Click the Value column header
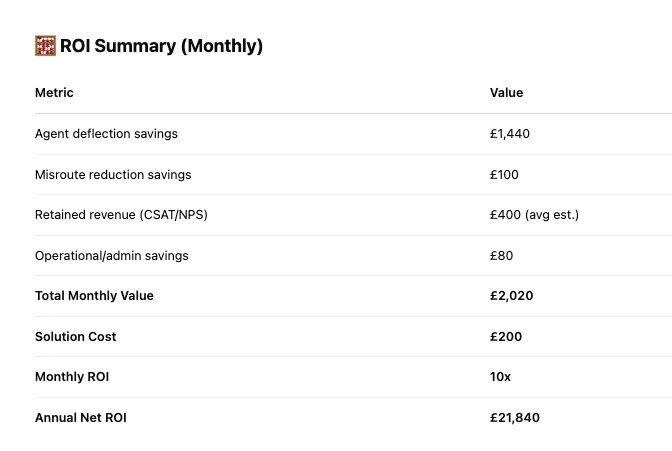The width and height of the screenshot is (672, 451). (507, 93)
